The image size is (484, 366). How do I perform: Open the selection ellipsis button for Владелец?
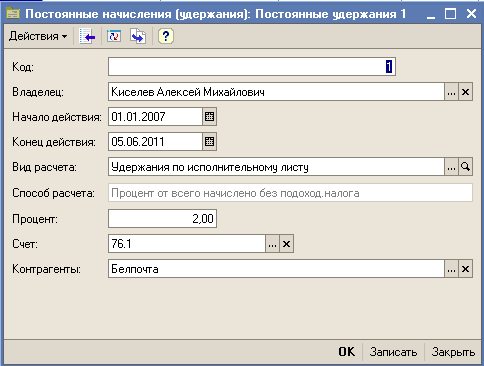452,92
